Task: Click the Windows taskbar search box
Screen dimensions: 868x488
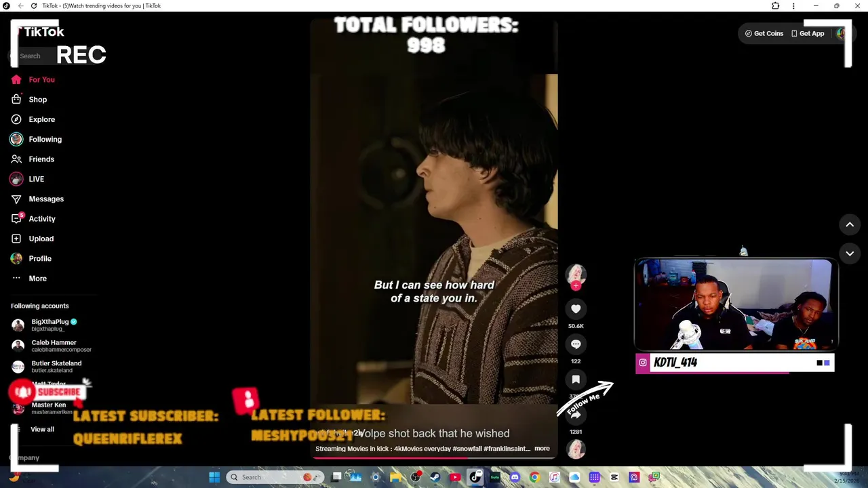Action: click(275, 477)
